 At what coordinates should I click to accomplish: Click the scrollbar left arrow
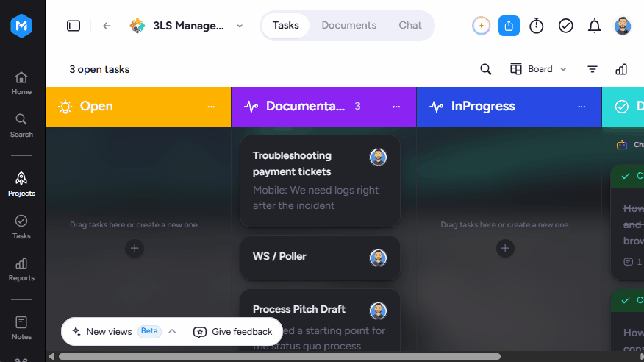coord(51,356)
